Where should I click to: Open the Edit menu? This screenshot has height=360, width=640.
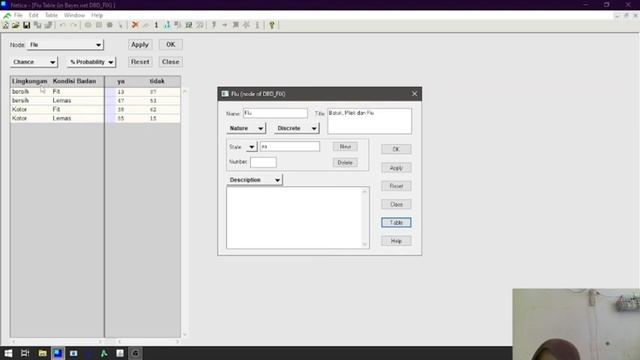(x=33, y=16)
